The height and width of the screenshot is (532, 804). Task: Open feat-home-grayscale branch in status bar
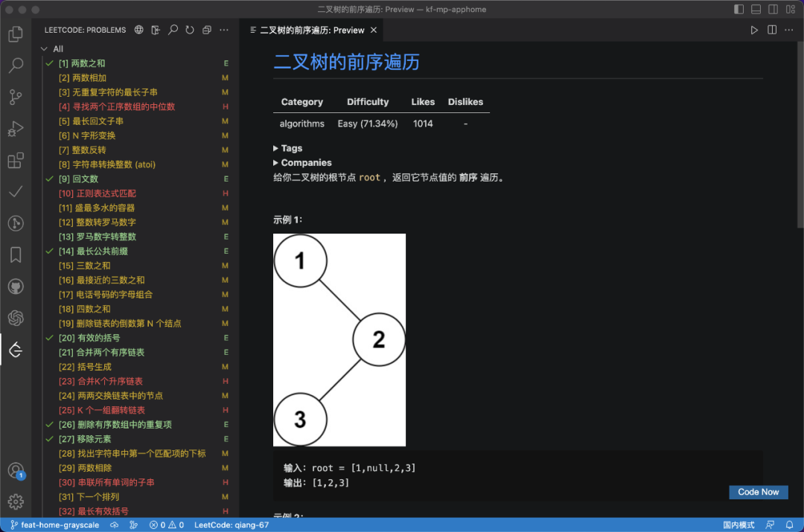[55, 525]
